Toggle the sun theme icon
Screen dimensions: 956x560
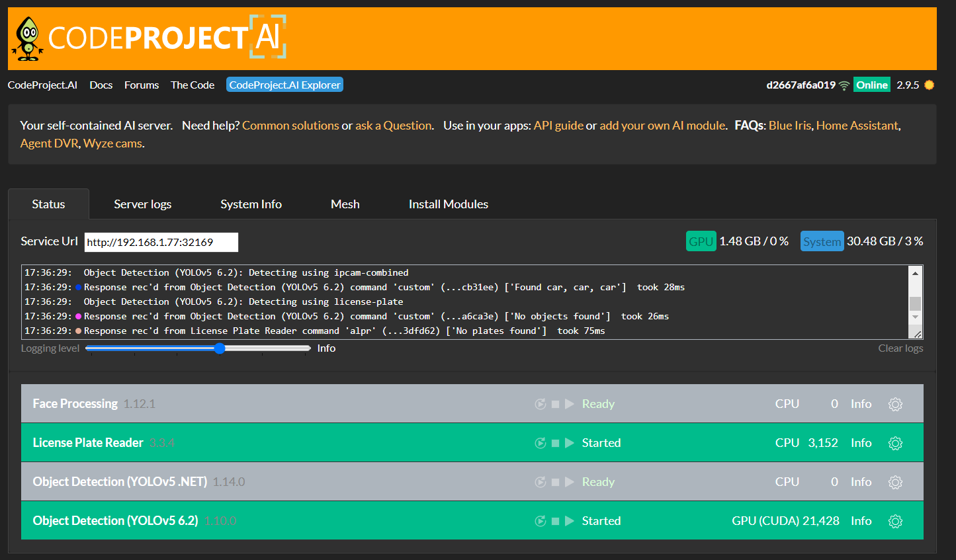929,85
